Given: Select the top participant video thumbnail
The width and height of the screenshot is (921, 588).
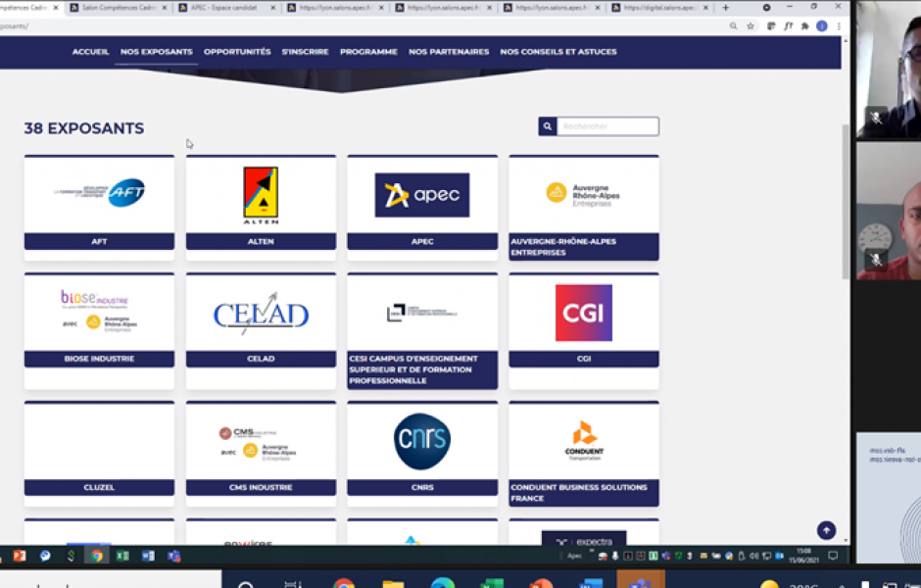Looking at the screenshot, I should [x=888, y=70].
